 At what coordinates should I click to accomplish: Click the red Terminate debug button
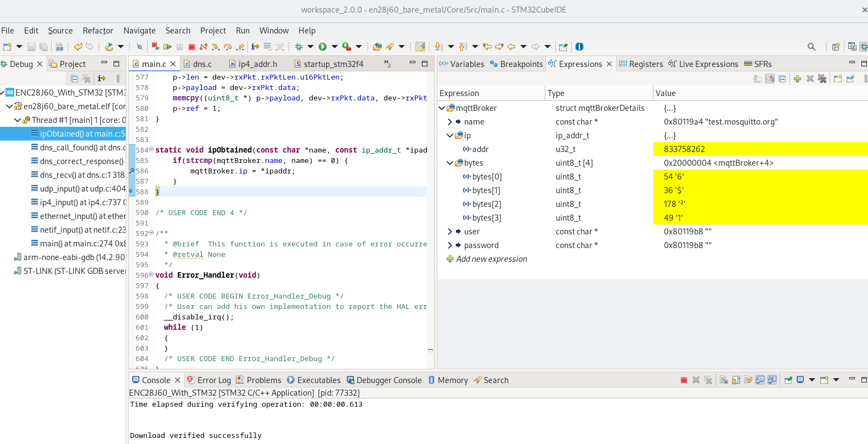coord(191,47)
